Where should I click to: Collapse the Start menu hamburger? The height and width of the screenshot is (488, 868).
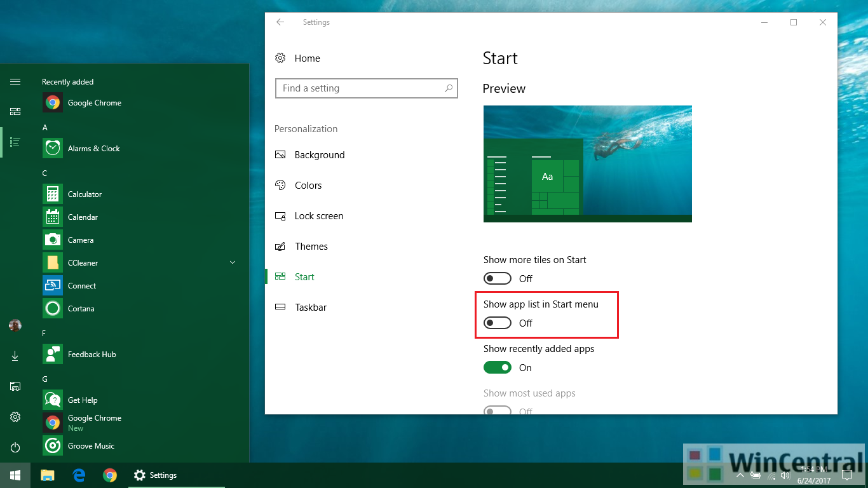click(x=15, y=81)
